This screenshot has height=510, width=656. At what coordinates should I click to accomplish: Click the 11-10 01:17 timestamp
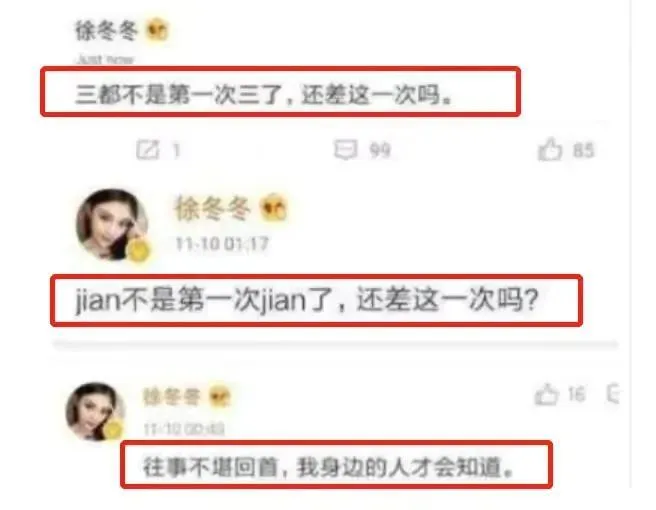point(222,243)
